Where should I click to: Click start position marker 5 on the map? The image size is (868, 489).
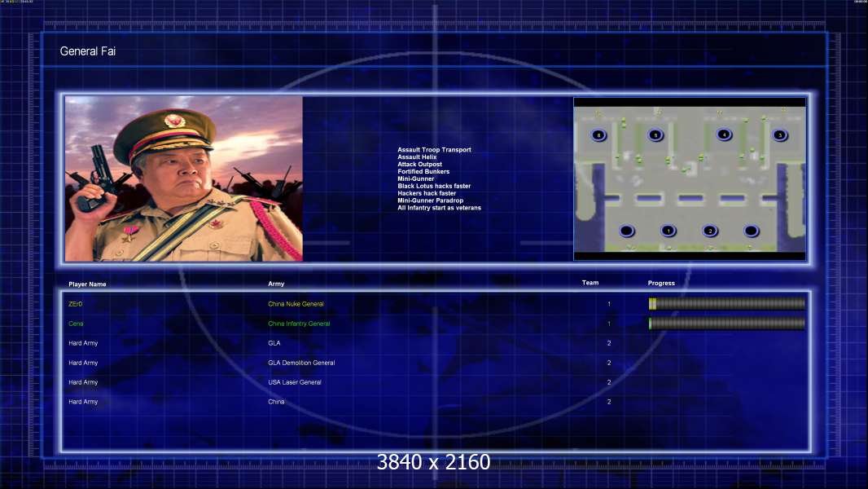pos(655,135)
